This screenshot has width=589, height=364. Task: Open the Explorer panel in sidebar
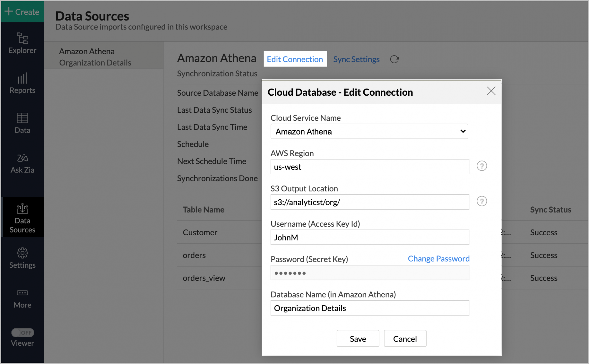coord(22,43)
